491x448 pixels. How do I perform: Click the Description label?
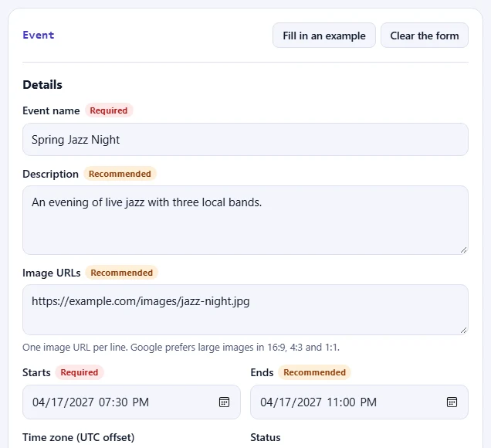tap(50, 174)
